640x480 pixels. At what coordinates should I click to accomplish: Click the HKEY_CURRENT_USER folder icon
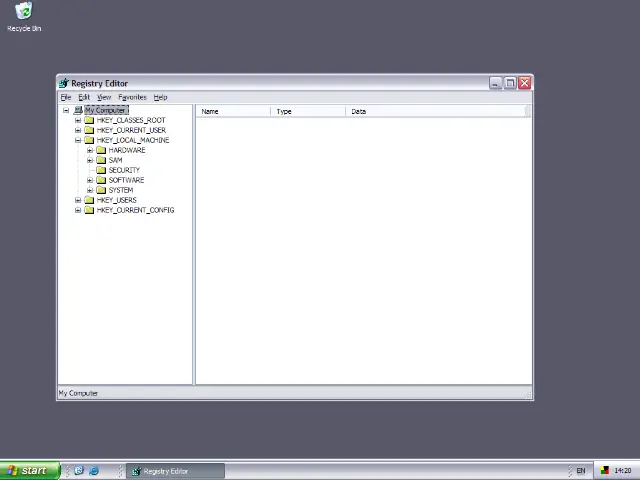click(89, 130)
